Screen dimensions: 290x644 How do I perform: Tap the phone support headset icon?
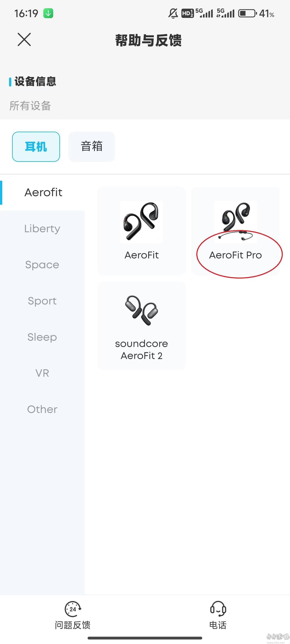coord(218,609)
